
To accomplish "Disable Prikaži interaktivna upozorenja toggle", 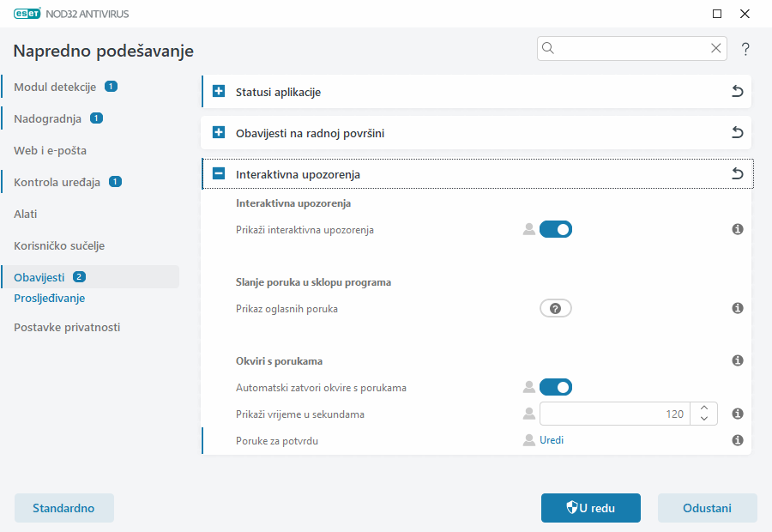I will pyautogui.click(x=555, y=229).
